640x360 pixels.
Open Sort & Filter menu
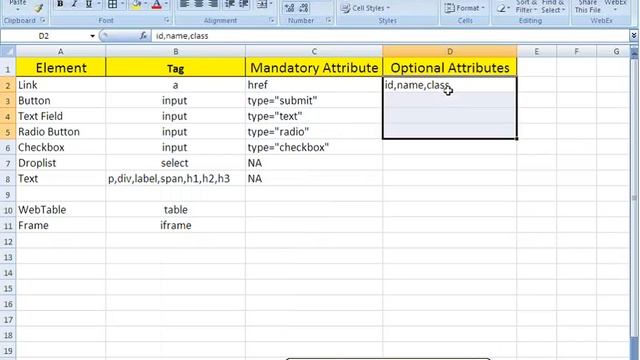pyautogui.click(x=526, y=7)
